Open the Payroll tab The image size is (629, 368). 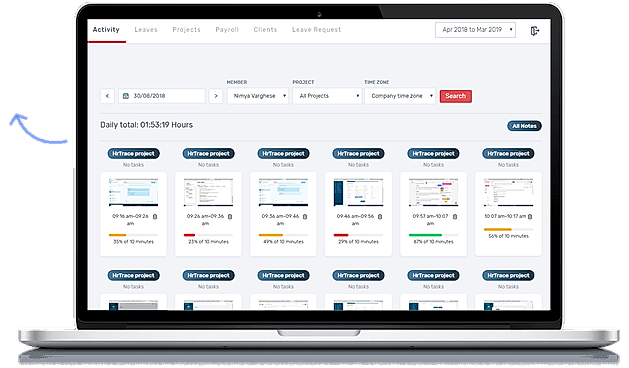click(x=227, y=30)
